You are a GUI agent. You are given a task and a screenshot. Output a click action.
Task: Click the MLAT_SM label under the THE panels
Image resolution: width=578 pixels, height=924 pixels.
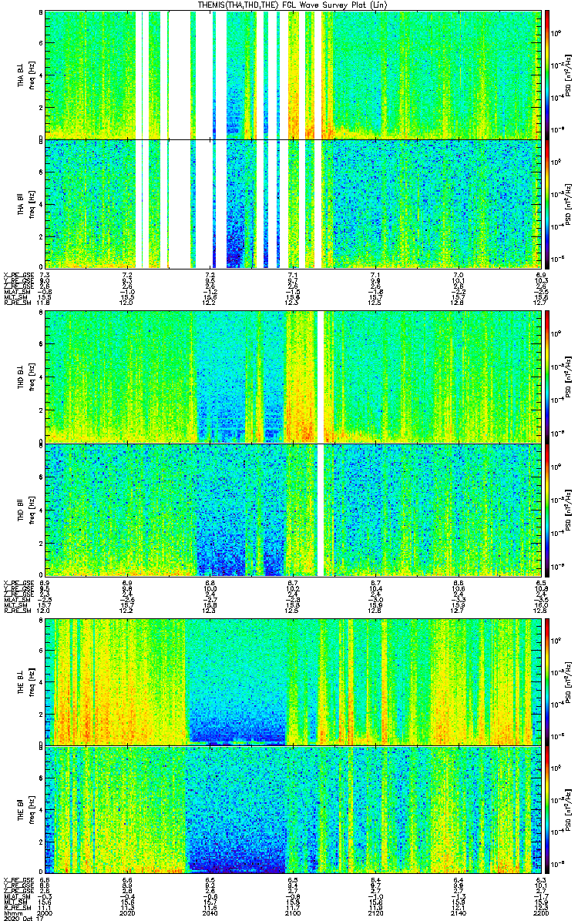point(18,896)
